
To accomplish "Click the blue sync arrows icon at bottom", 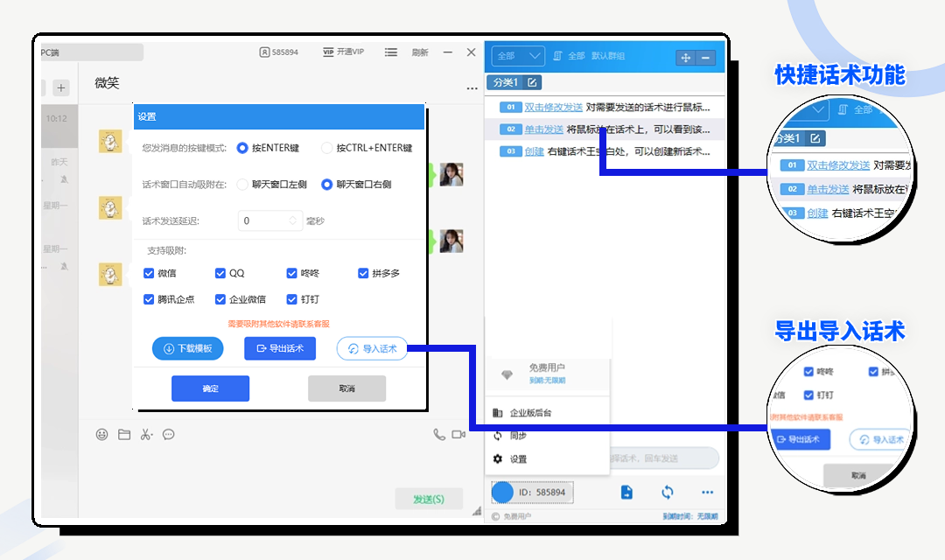I will coord(668,493).
